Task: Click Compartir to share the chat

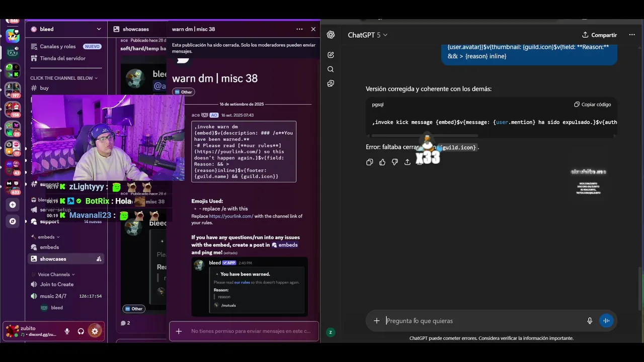Action: click(599, 35)
